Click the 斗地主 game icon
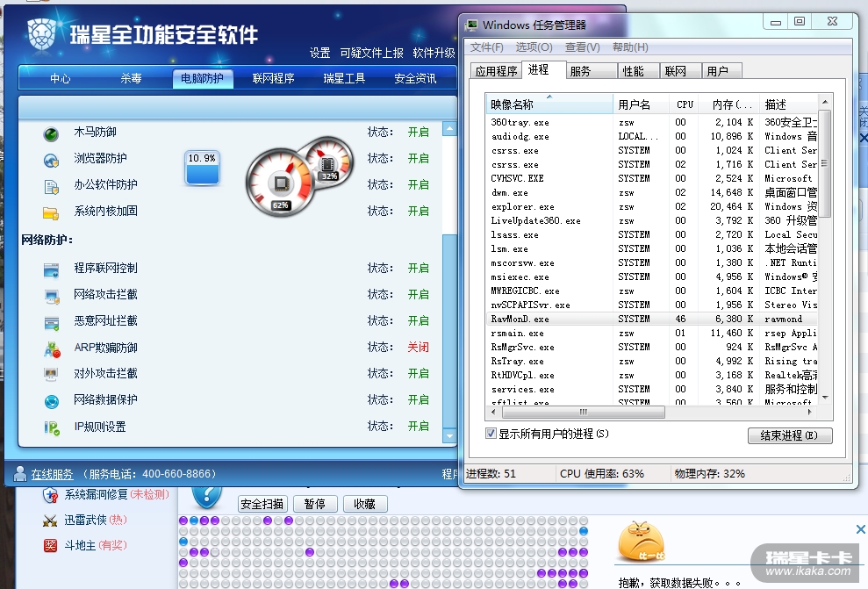This screenshot has width=868, height=589. point(50,546)
